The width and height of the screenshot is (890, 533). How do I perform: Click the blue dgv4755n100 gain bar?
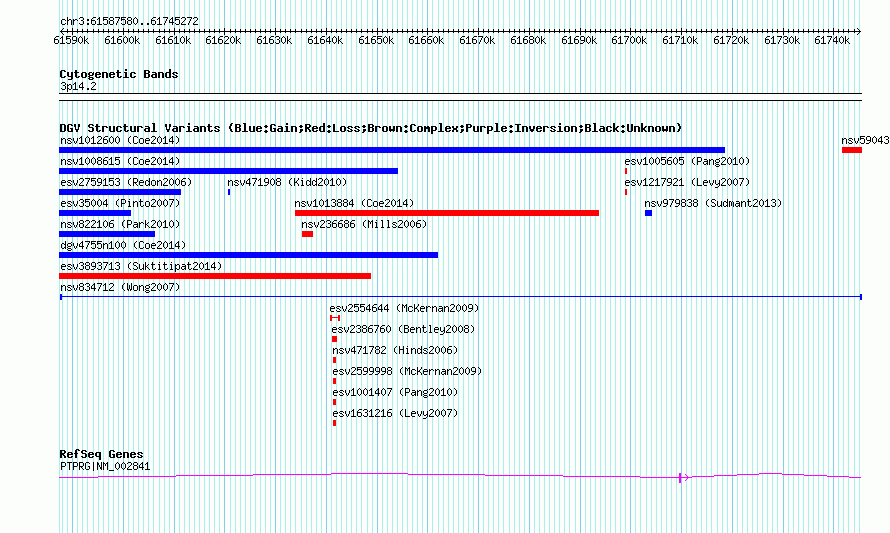(249, 255)
